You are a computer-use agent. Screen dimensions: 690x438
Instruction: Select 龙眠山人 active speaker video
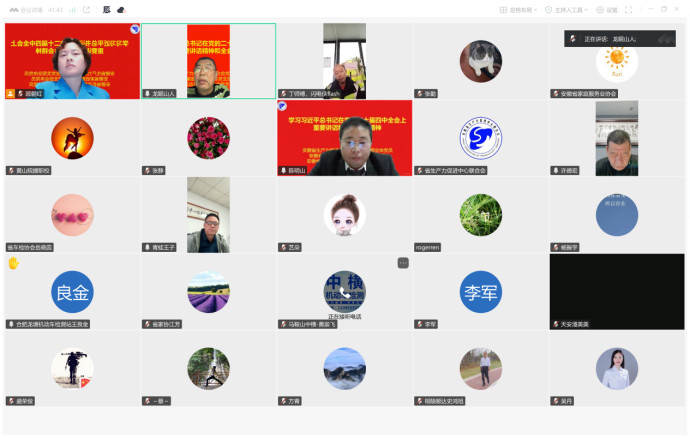208,60
